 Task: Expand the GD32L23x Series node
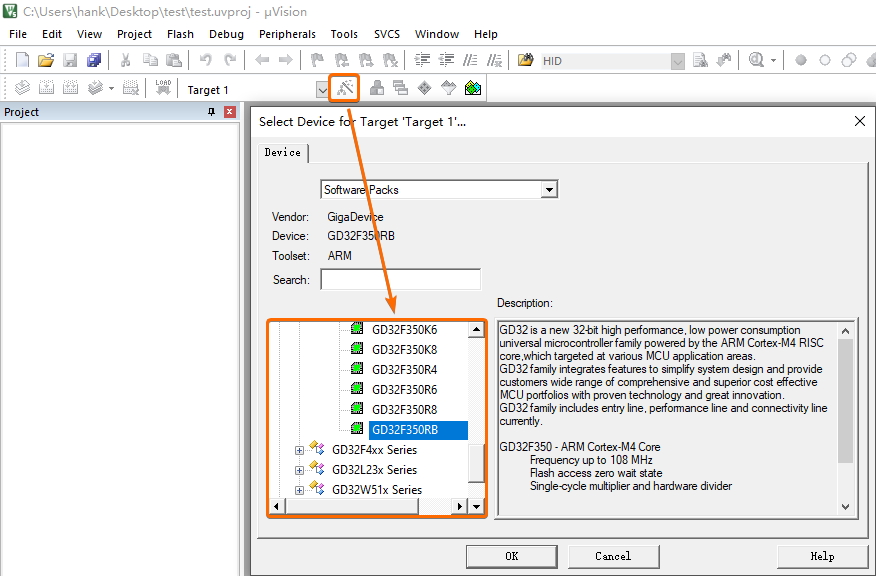tap(299, 470)
